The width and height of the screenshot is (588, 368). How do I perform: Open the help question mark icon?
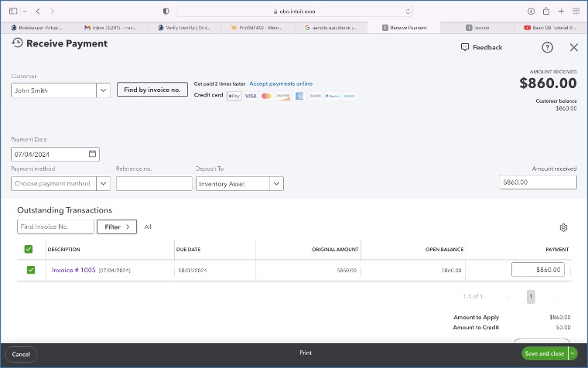click(547, 47)
